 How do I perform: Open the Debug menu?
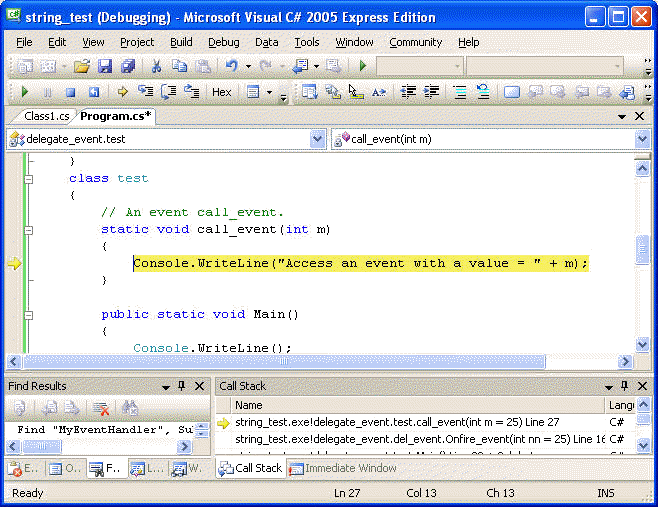coord(223,42)
